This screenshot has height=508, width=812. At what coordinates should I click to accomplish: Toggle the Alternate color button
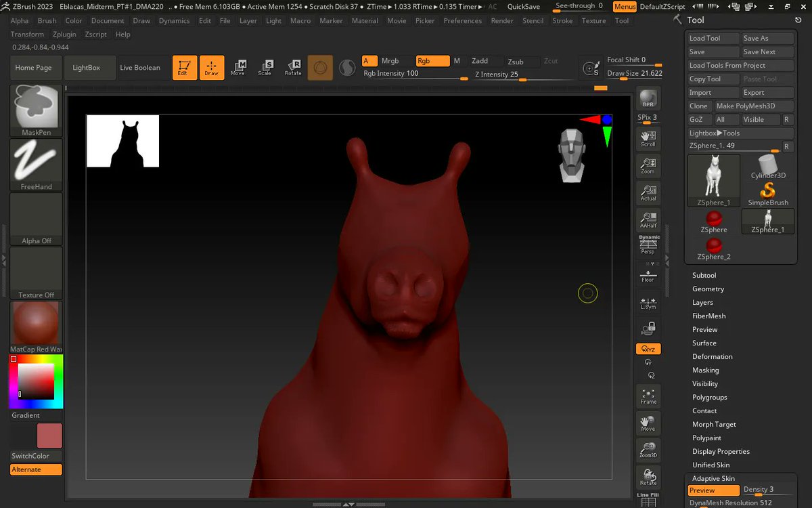(x=37, y=469)
